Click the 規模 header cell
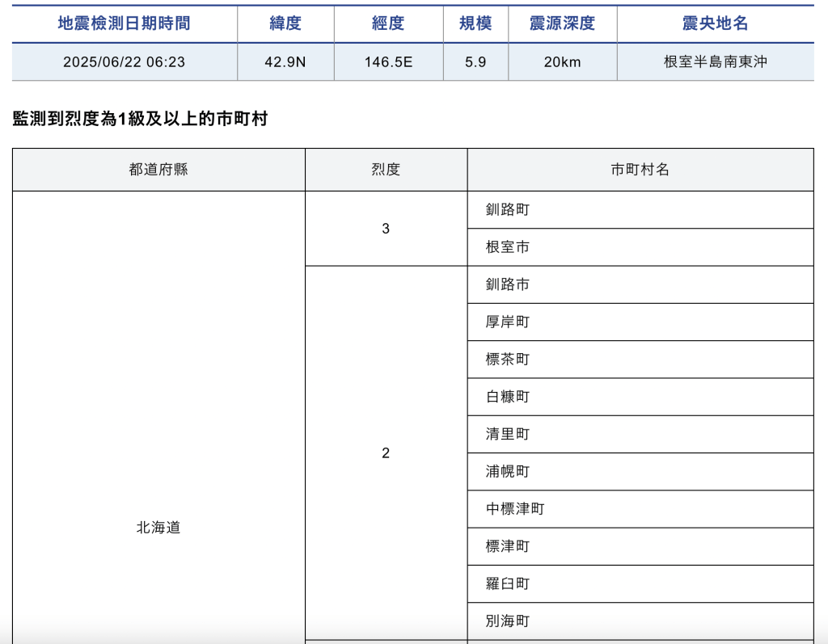Screen dimensions: 828x644 tap(475, 23)
